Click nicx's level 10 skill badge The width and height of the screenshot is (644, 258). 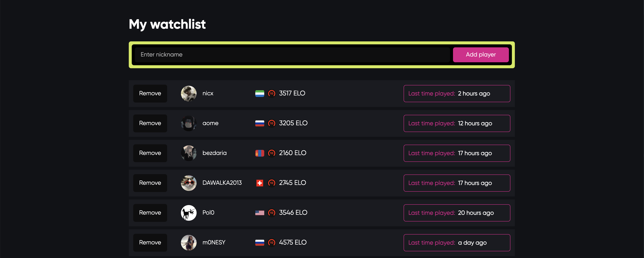(x=272, y=93)
